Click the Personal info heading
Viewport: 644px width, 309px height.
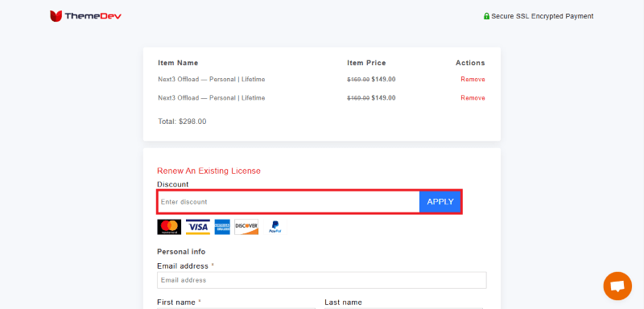(x=181, y=252)
